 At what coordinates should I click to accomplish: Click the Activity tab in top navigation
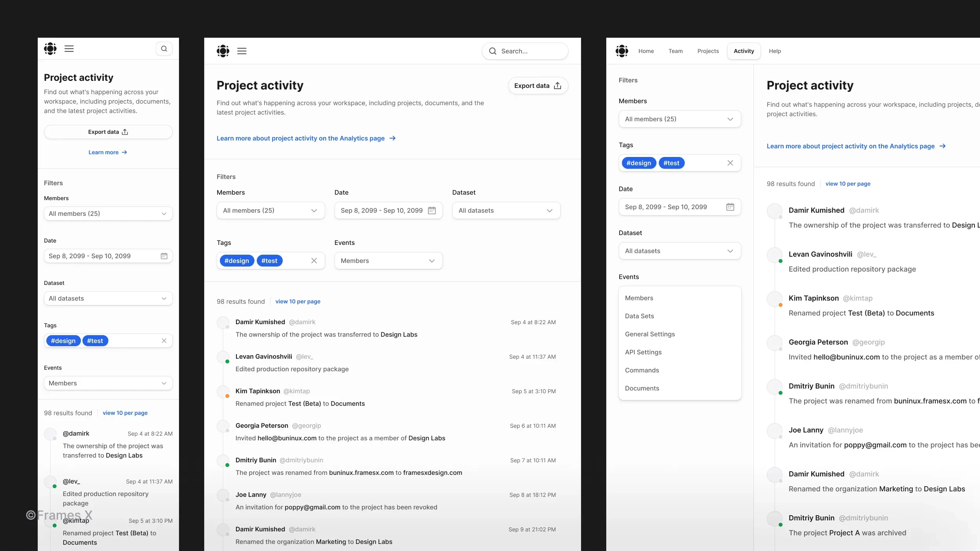[744, 51]
